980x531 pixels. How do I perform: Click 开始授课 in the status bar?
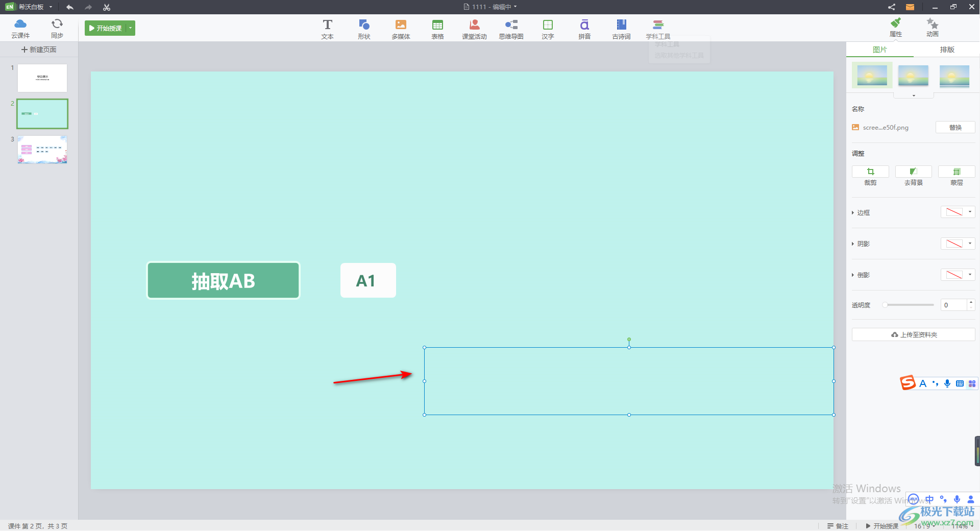(882, 526)
